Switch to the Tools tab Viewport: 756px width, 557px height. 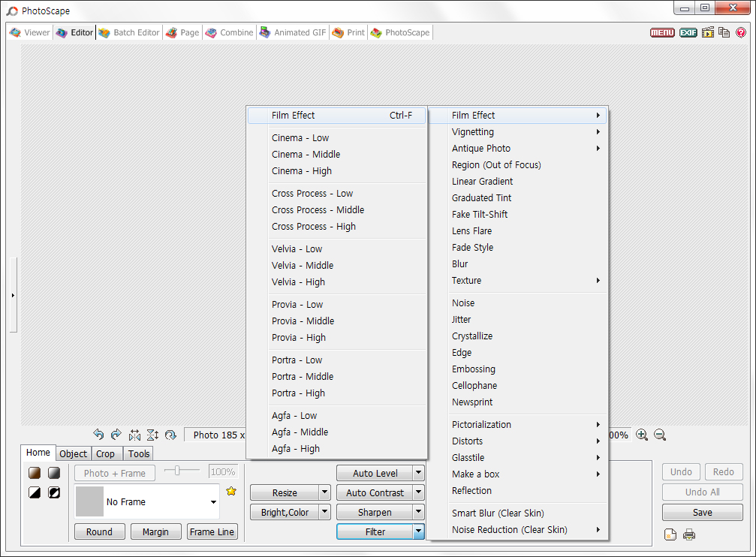pyautogui.click(x=139, y=454)
